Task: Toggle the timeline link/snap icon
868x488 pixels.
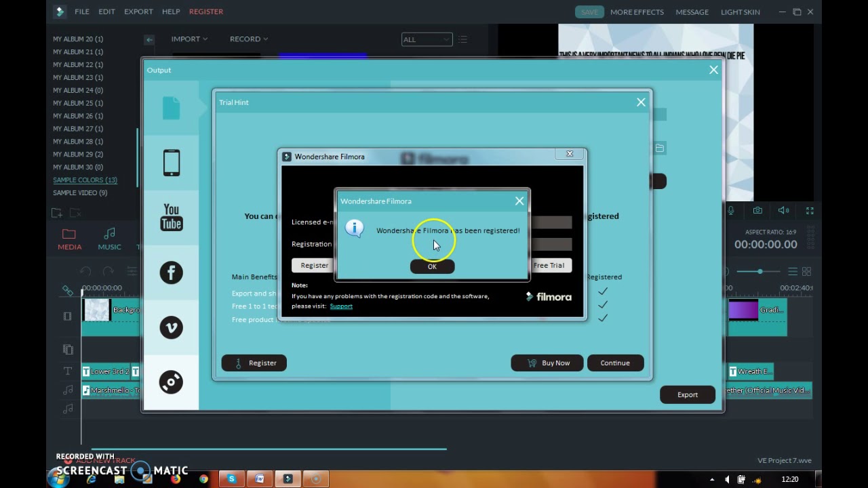Action: [x=68, y=291]
